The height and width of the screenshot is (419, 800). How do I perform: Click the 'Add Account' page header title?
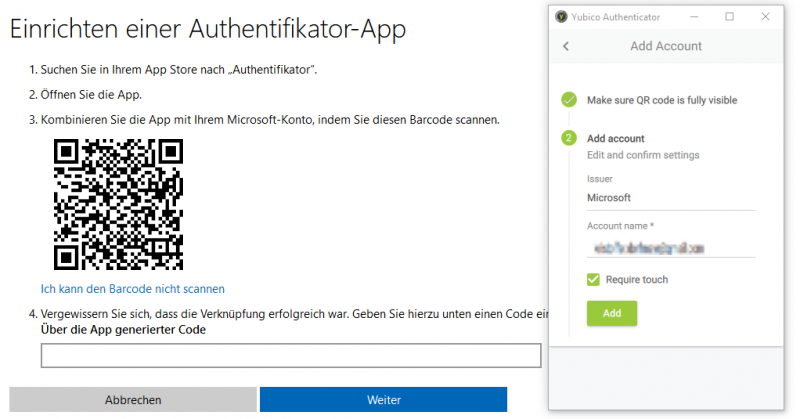point(665,46)
